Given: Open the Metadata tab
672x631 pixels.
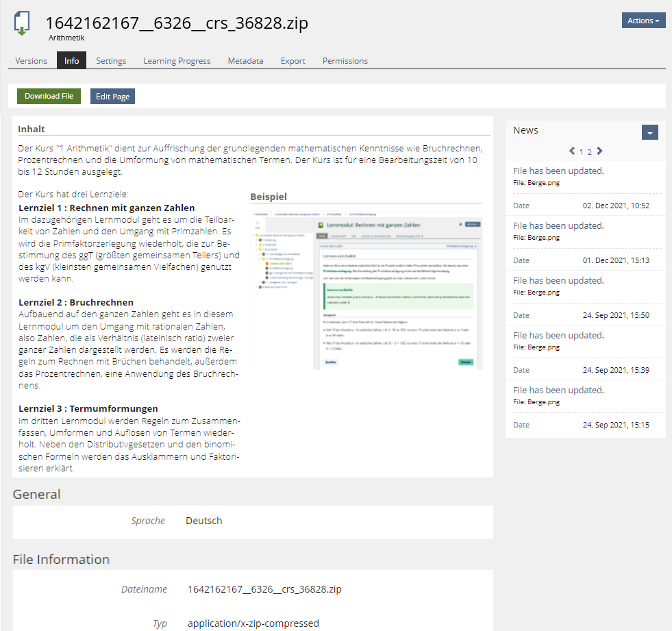Looking at the screenshot, I should [x=245, y=61].
